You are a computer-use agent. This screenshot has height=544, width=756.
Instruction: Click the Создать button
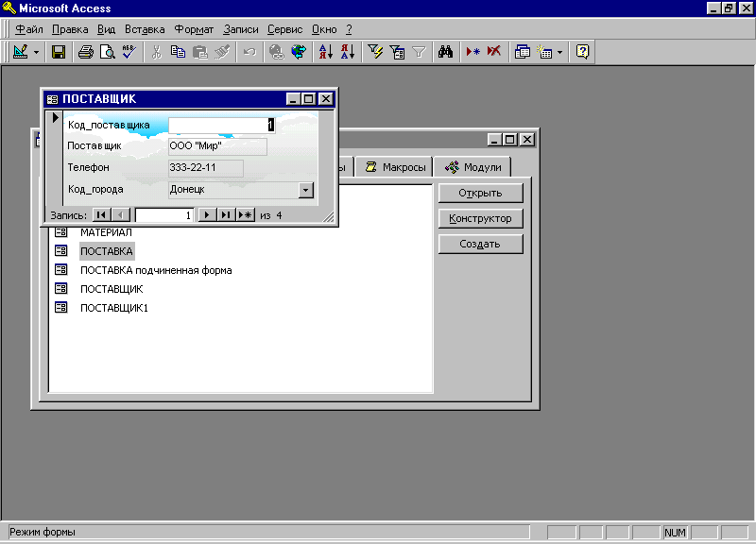pos(480,244)
